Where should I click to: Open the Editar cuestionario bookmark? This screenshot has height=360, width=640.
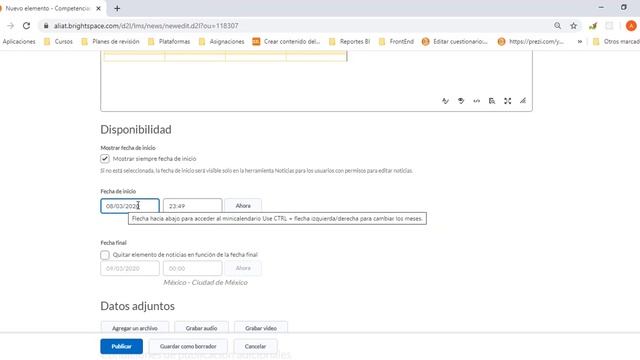(455, 42)
